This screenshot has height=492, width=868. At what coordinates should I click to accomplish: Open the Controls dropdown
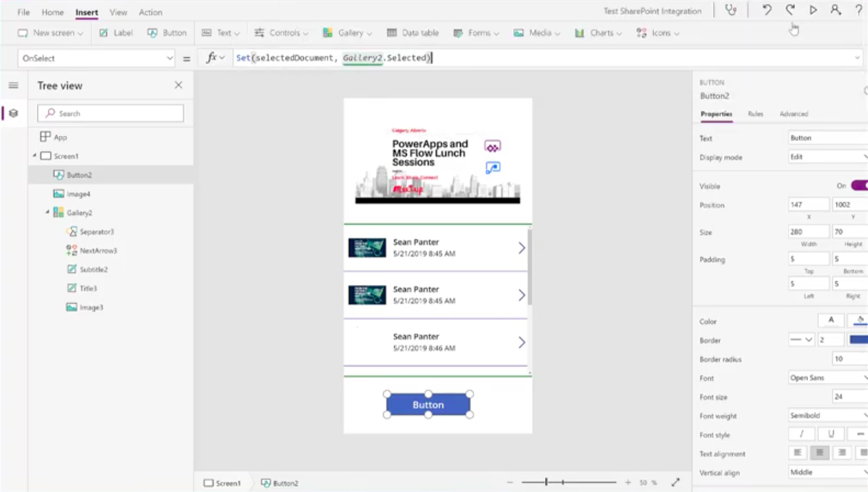[281, 33]
